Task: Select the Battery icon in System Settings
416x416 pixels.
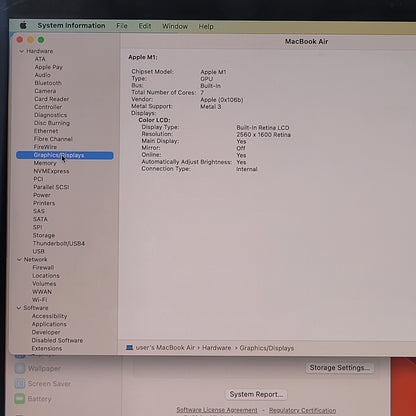Action: tap(20, 399)
